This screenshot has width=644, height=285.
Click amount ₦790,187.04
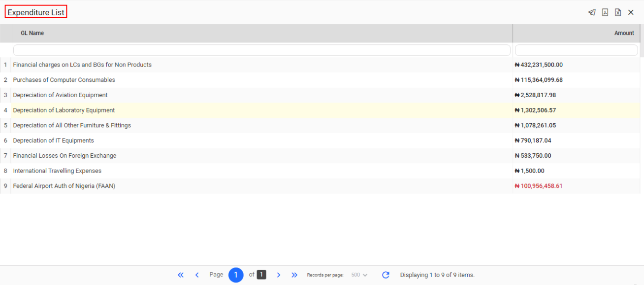coord(533,141)
